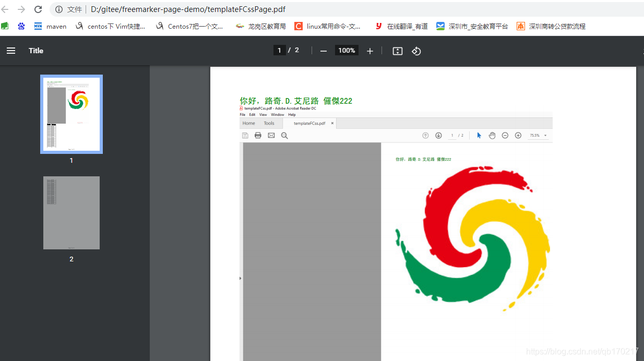Click Acrobat zoom out circle icon
The image size is (644, 361).
click(x=505, y=135)
